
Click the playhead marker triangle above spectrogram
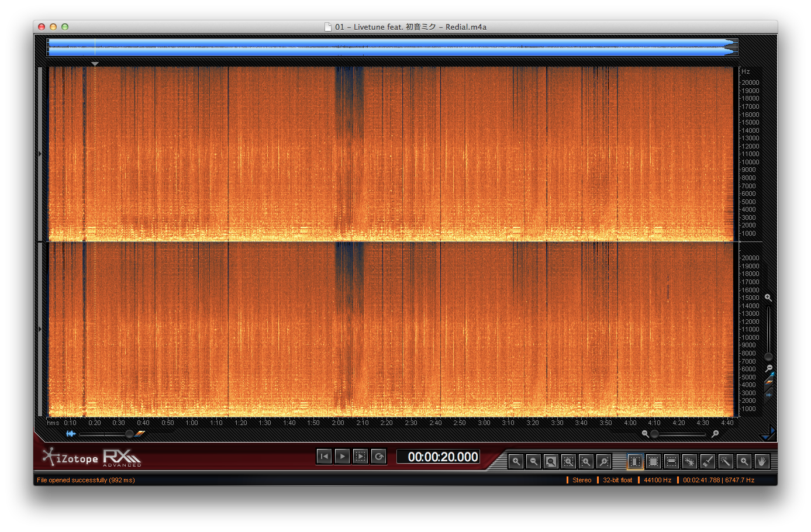[95, 64]
